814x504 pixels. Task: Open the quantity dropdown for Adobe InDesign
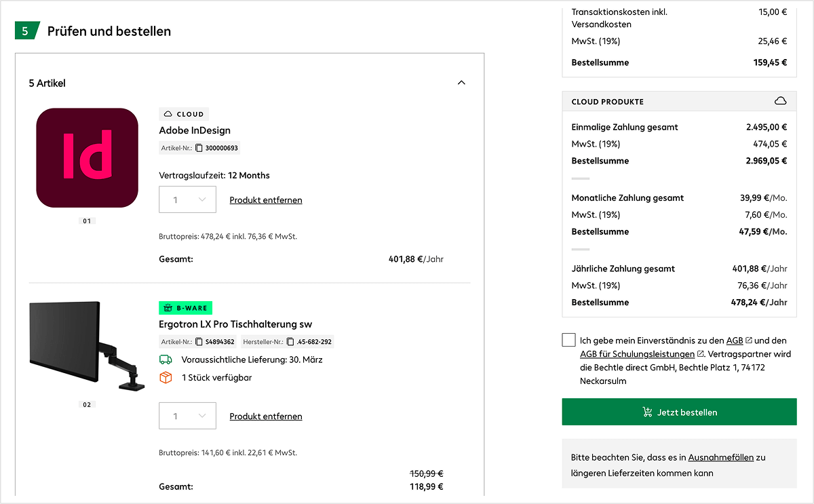187,199
